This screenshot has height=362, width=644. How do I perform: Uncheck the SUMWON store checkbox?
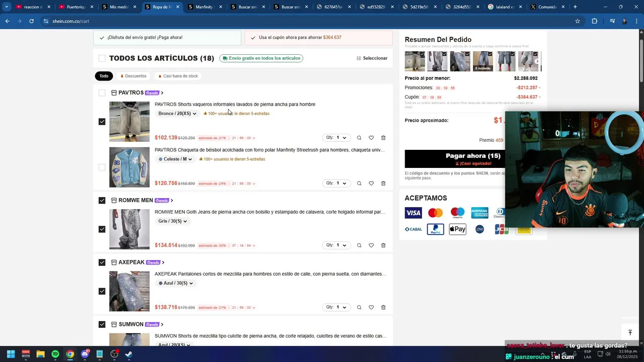[102, 324]
